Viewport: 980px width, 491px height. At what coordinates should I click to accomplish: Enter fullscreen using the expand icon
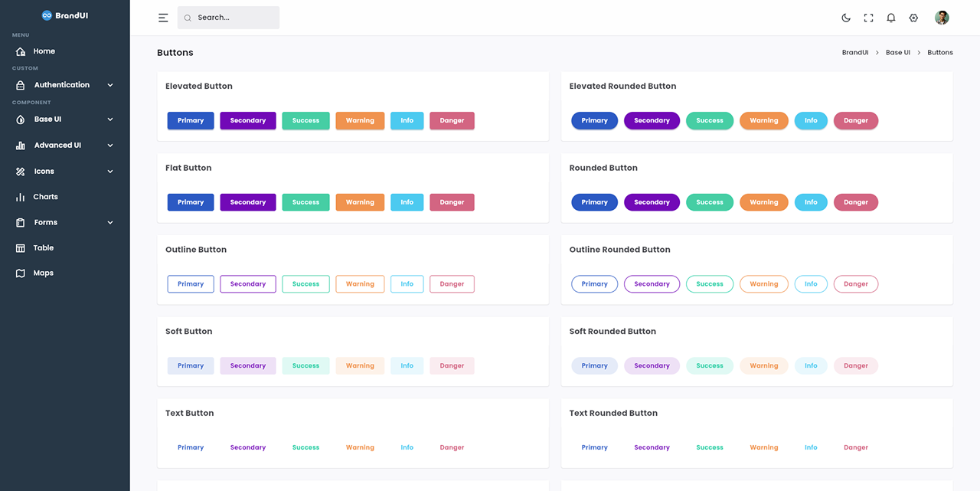pos(868,17)
